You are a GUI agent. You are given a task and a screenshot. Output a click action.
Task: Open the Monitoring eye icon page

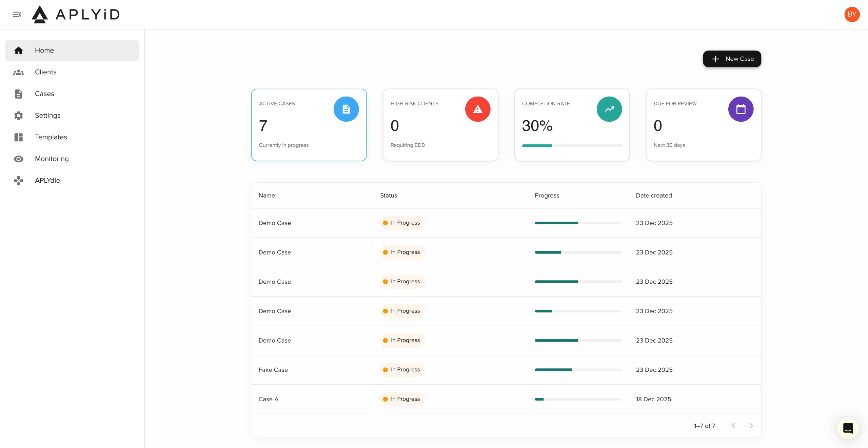[19, 159]
